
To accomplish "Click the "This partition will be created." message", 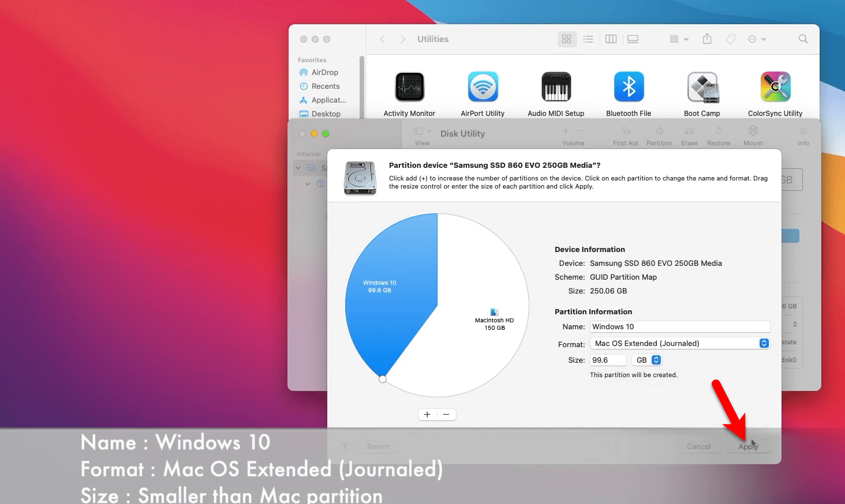I will pyautogui.click(x=634, y=375).
